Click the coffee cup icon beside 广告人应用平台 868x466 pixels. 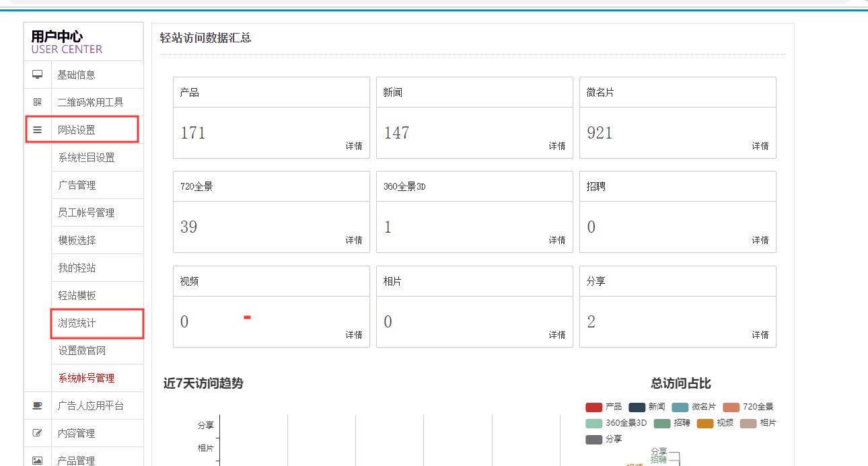tap(38, 405)
